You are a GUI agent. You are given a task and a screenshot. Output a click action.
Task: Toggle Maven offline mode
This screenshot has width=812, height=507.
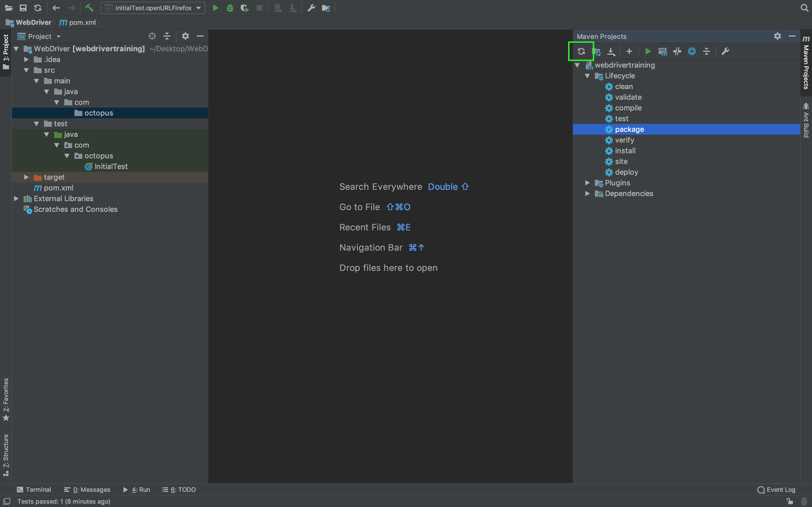pyautogui.click(x=677, y=51)
